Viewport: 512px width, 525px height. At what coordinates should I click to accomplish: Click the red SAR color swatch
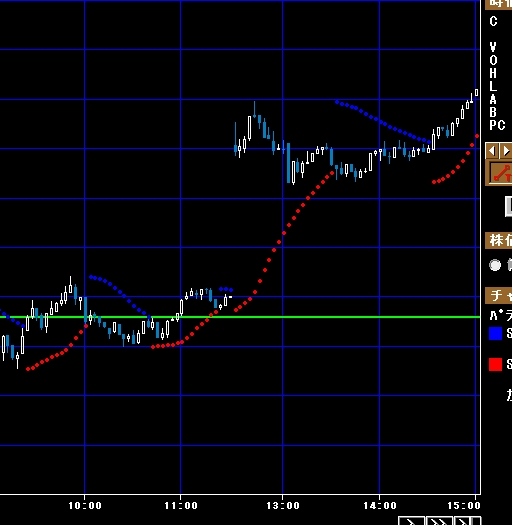point(495,364)
